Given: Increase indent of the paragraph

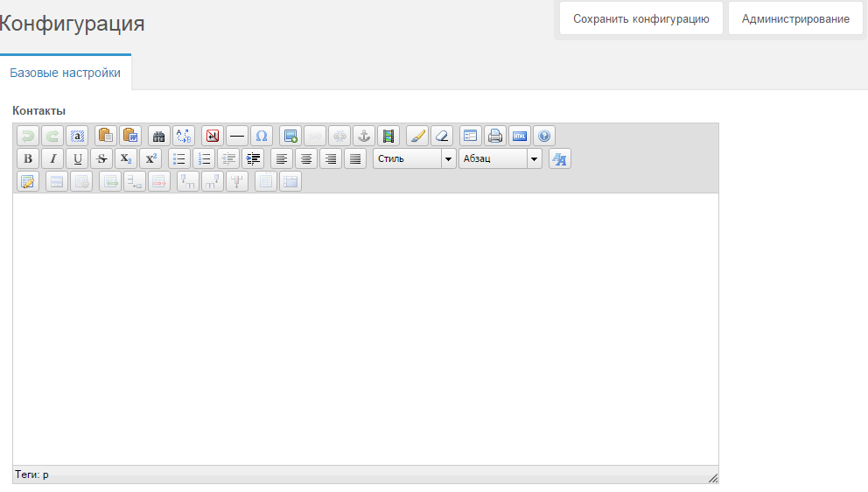Looking at the screenshot, I should click(252, 159).
